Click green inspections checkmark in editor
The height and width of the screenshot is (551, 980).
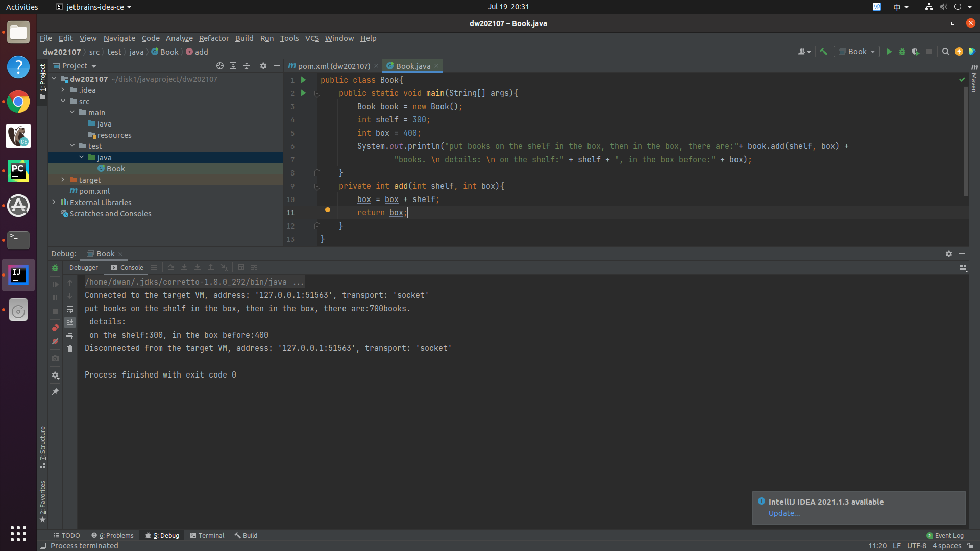962,80
